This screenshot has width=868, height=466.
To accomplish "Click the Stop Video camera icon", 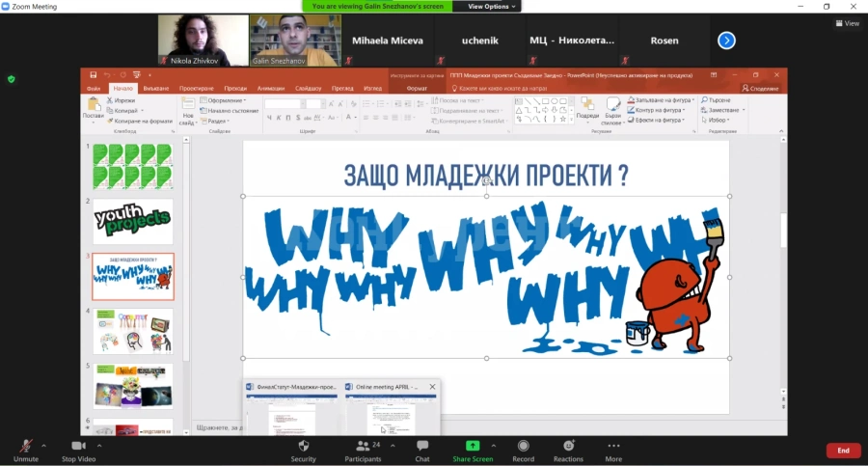I will point(79,446).
